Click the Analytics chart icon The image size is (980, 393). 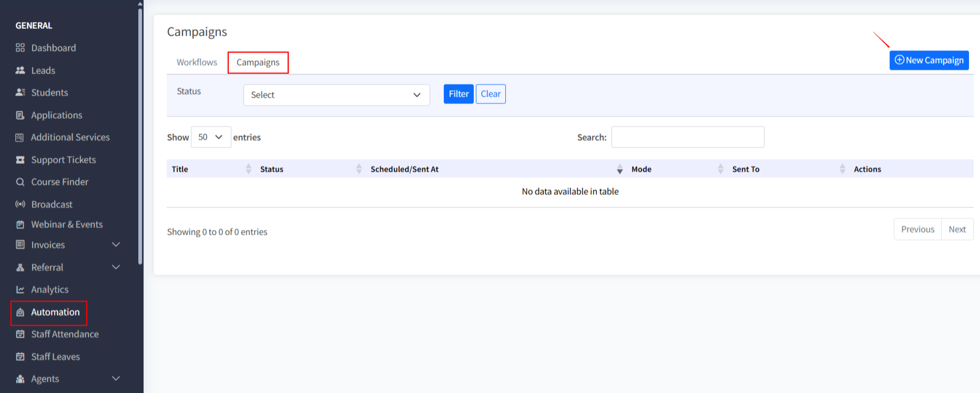point(20,289)
